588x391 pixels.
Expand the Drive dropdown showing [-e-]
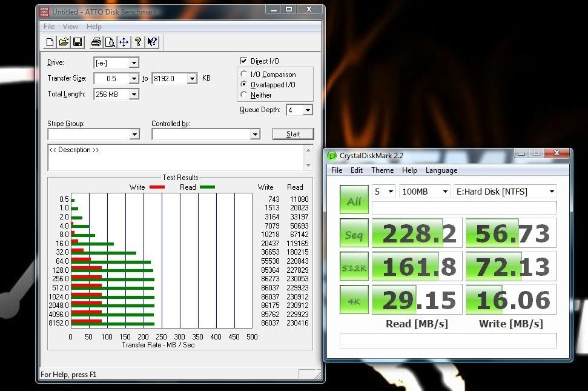(134, 63)
